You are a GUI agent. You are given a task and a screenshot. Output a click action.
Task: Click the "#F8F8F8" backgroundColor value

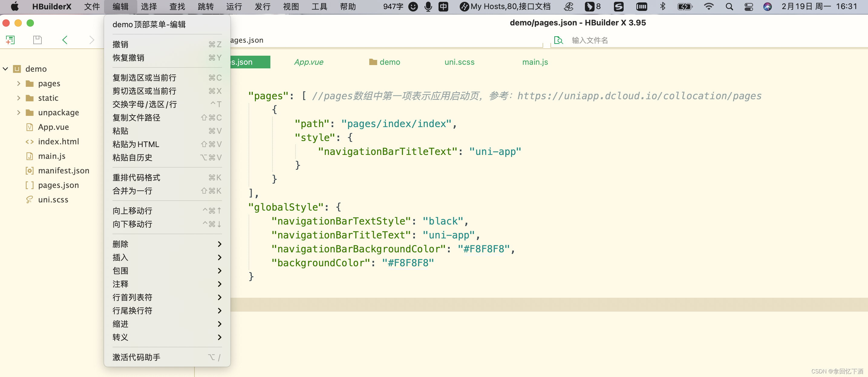pyautogui.click(x=408, y=263)
